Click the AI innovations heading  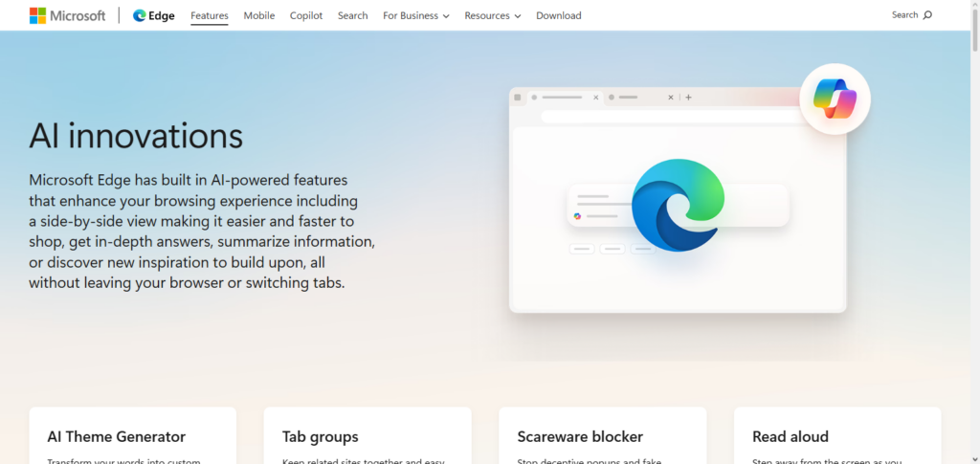[x=136, y=136]
